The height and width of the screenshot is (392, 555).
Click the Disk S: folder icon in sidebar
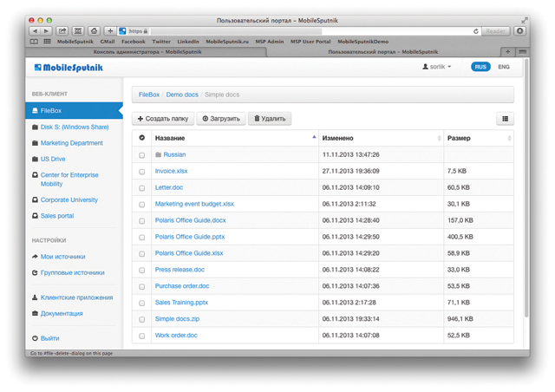tap(35, 127)
